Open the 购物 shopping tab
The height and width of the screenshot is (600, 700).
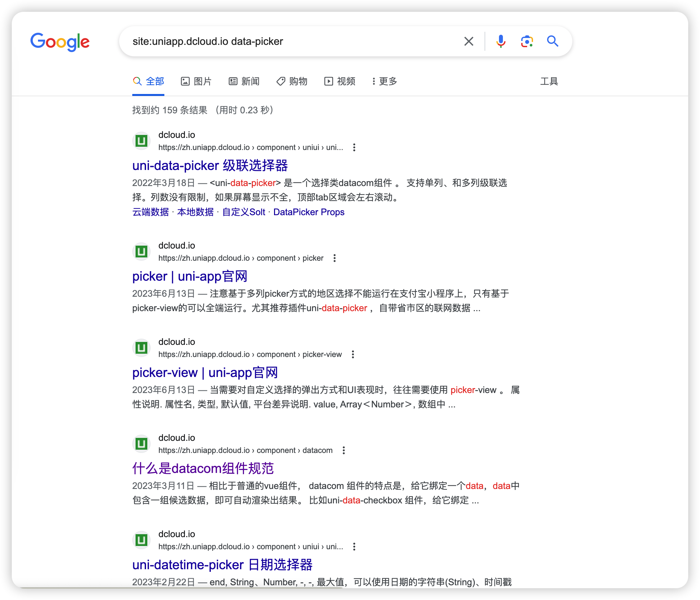(292, 81)
